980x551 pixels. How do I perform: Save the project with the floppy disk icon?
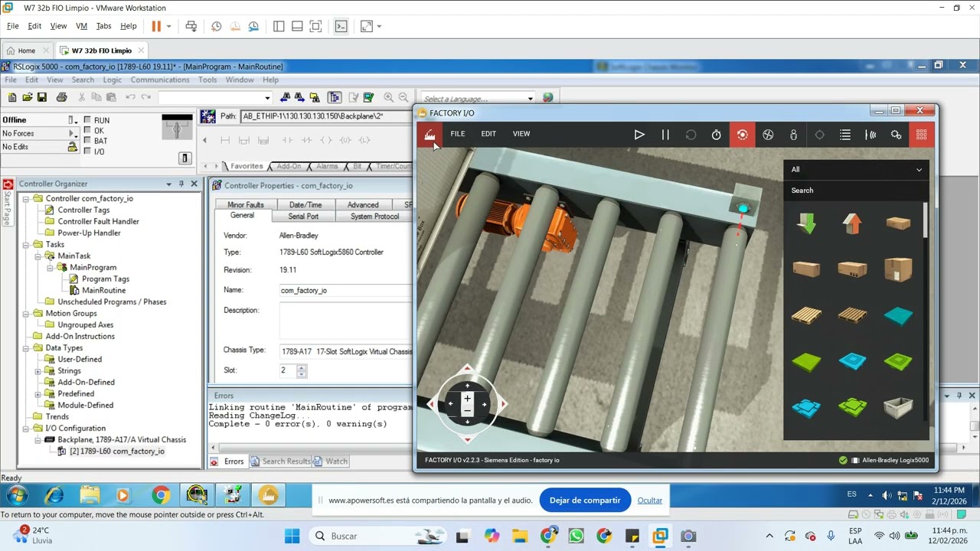pos(42,97)
